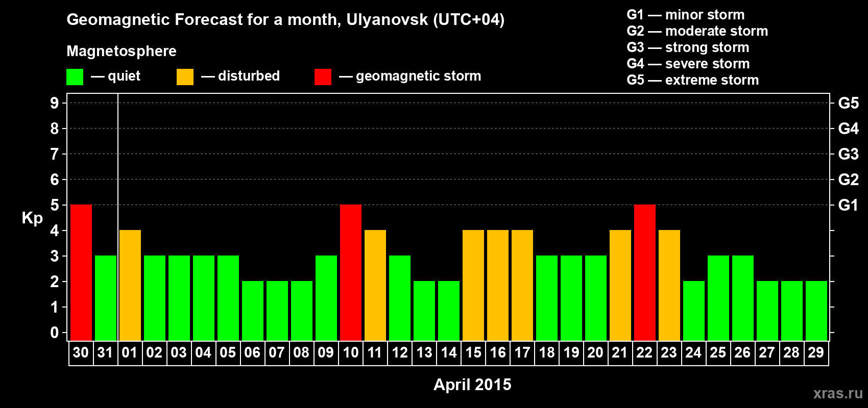Click date cell 25 below the chart
Viewport: 868px width, 408px height.
coord(718,353)
